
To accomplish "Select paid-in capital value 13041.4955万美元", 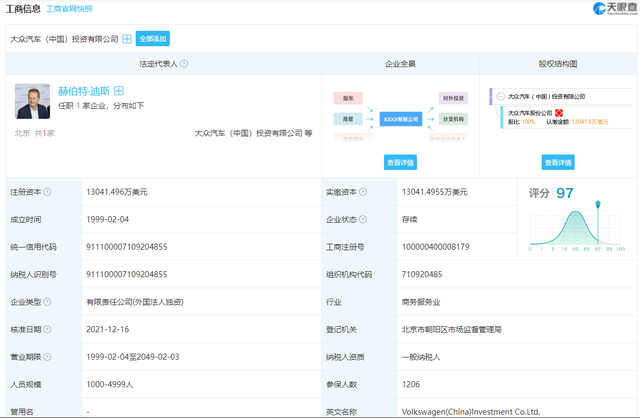I will (435, 192).
